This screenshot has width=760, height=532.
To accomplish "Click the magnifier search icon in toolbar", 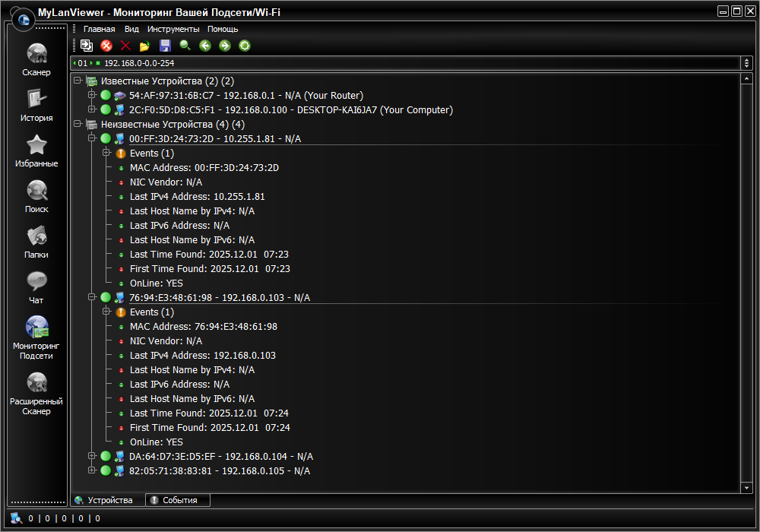I will [x=185, y=46].
